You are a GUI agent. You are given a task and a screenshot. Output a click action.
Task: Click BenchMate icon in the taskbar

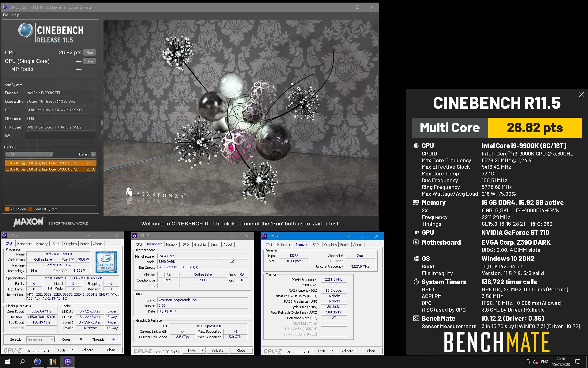(x=53, y=362)
